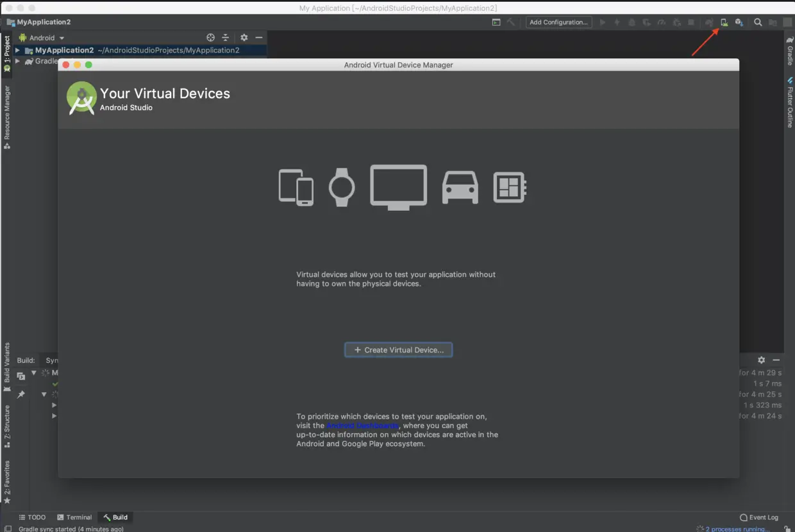Hide the Build panel with minus icon
795x532 pixels.
[x=776, y=360]
